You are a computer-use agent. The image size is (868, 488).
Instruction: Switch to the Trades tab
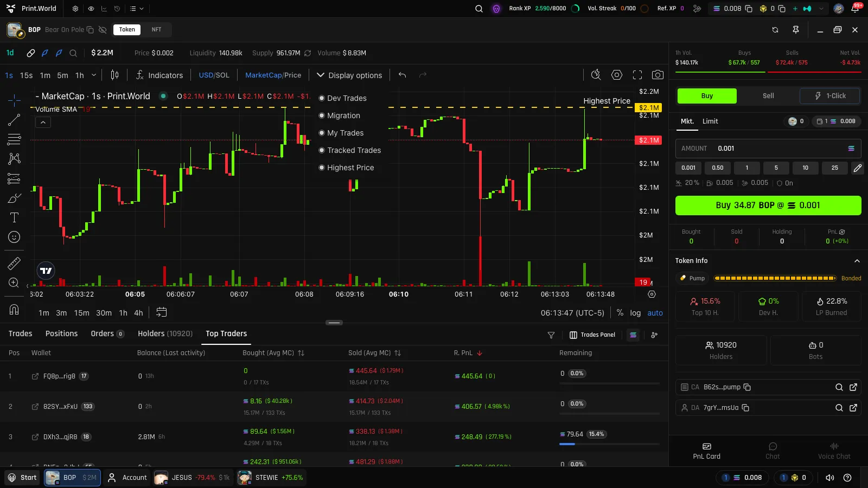pos(20,333)
